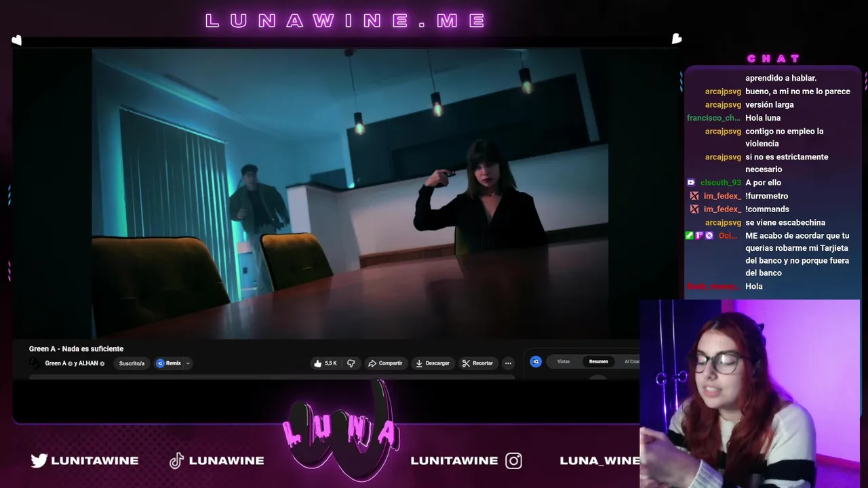This screenshot has height=488, width=868.
Task: Open the Green A channel avatar
Action: [x=35, y=363]
